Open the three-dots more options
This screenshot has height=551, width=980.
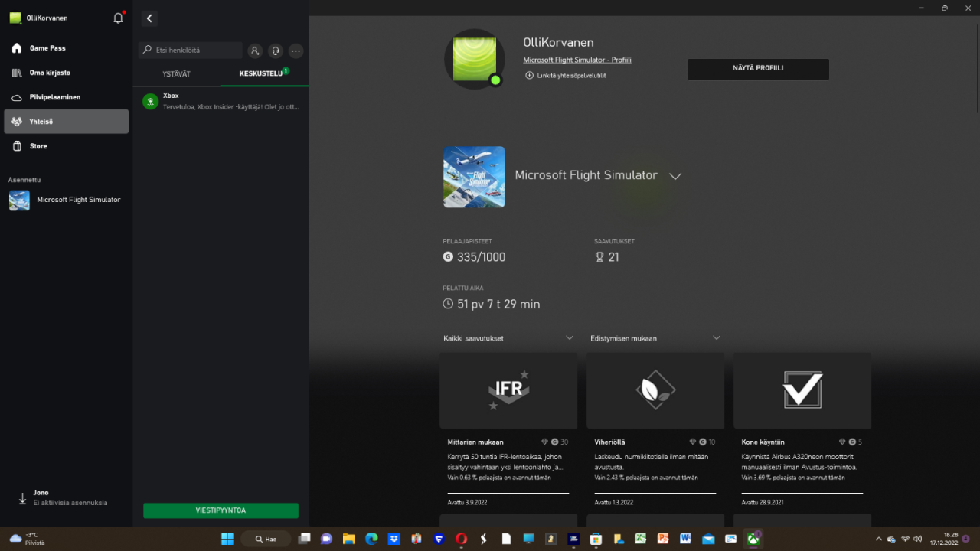tap(296, 51)
